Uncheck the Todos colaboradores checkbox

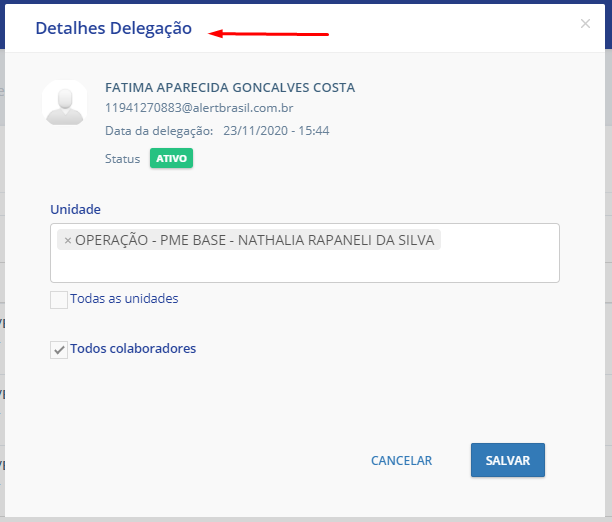59,350
